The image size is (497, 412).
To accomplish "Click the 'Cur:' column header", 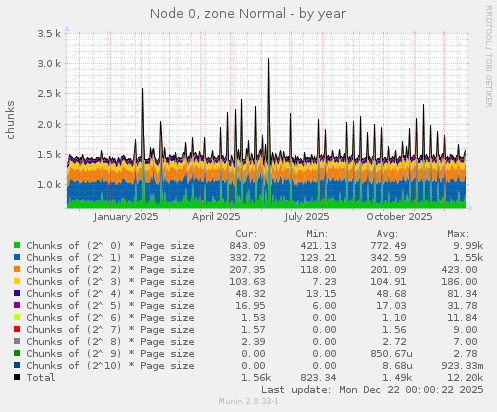I will pyautogui.click(x=246, y=234).
